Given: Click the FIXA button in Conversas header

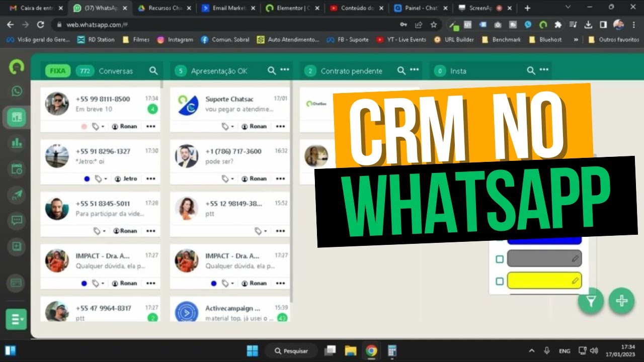Looking at the screenshot, I should [58, 71].
